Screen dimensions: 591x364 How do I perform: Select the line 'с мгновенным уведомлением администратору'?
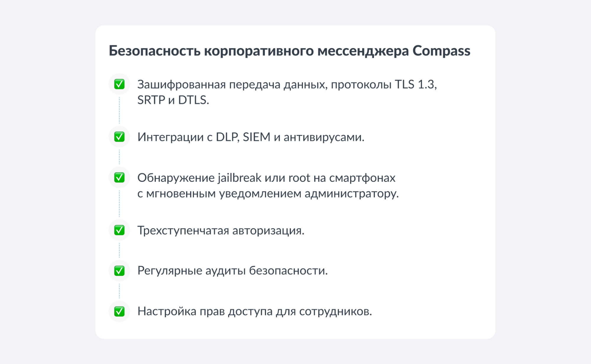click(x=268, y=194)
